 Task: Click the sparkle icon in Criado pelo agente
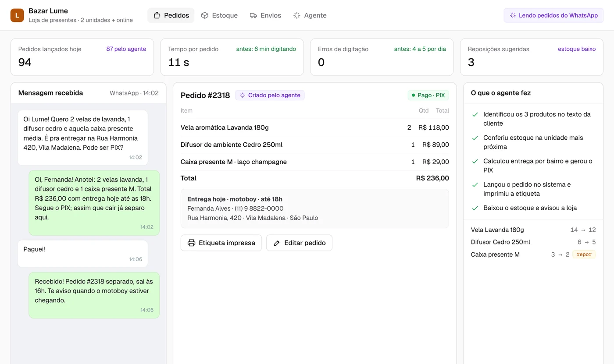[243, 95]
